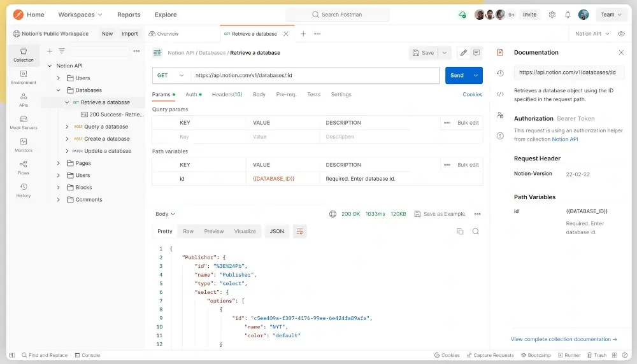Open Console in the status bar
This screenshot has height=364, width=637.
(x=87, y=355)
